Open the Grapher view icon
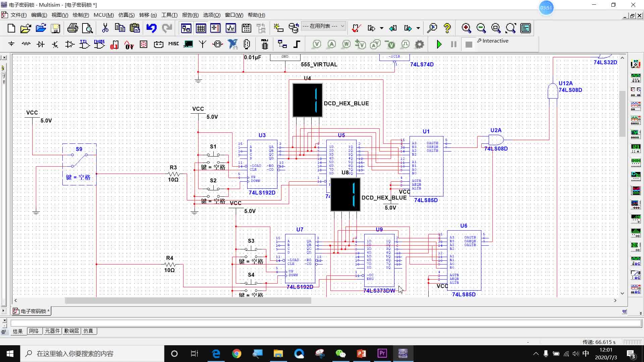The height and width of the screenshot is (362, 644). [231, 28]
